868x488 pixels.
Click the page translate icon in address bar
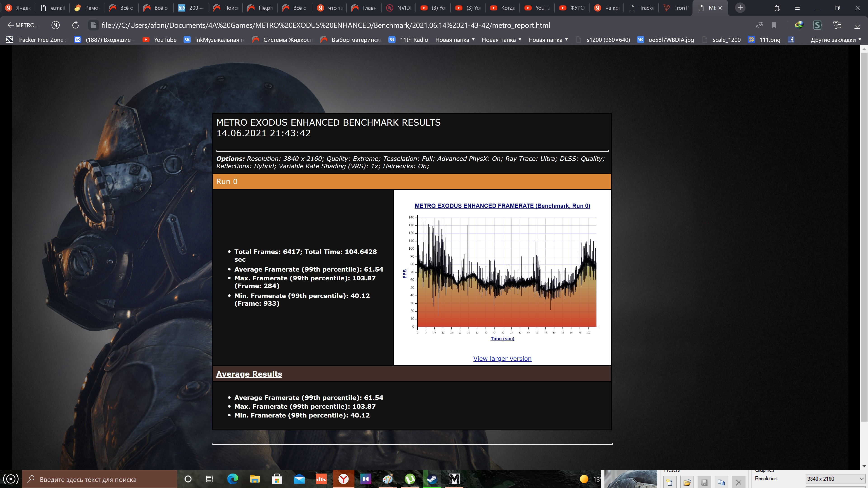(x=759, y=25)
